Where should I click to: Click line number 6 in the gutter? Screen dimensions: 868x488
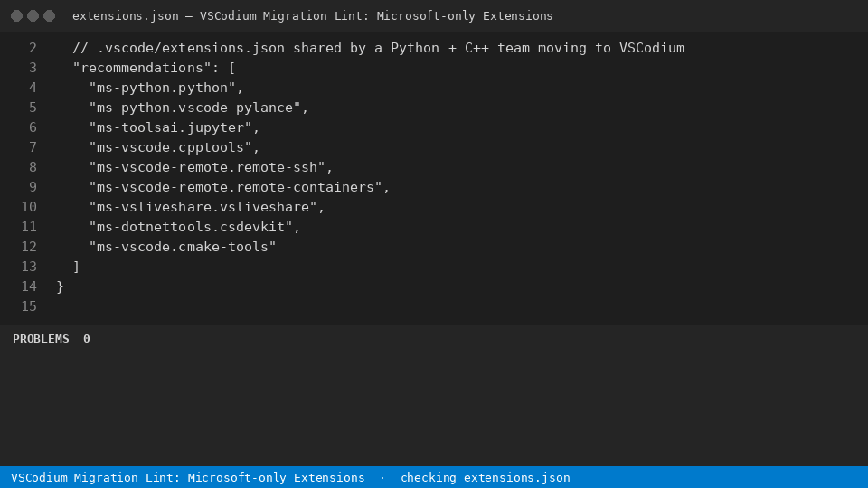(x=33, y=127)
